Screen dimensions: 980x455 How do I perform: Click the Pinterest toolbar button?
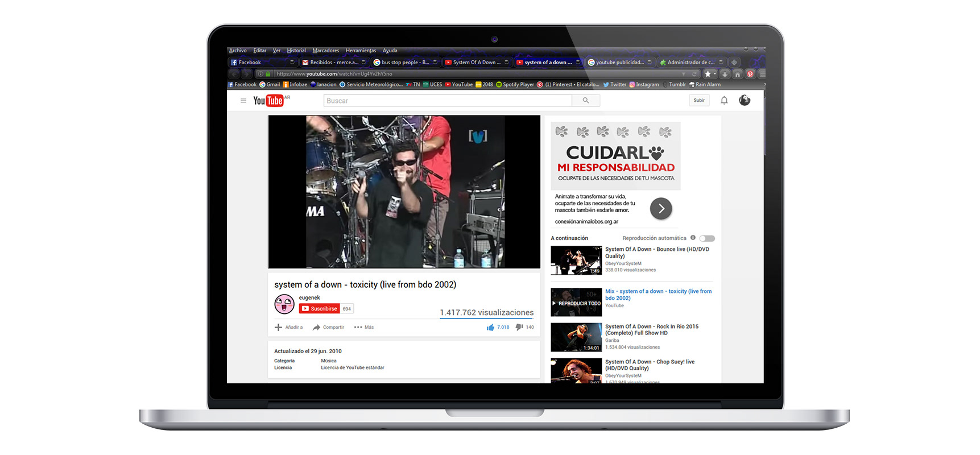click(750, 74)
